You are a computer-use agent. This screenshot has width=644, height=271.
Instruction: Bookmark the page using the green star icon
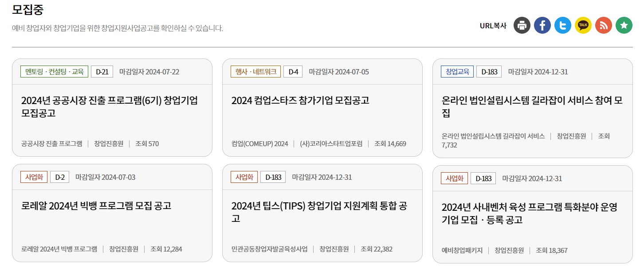624,25
